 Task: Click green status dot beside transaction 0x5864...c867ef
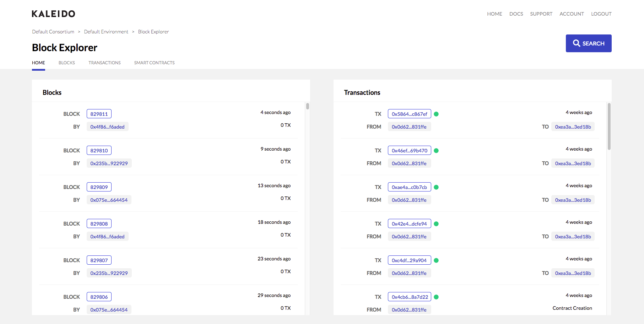[436, 114]
